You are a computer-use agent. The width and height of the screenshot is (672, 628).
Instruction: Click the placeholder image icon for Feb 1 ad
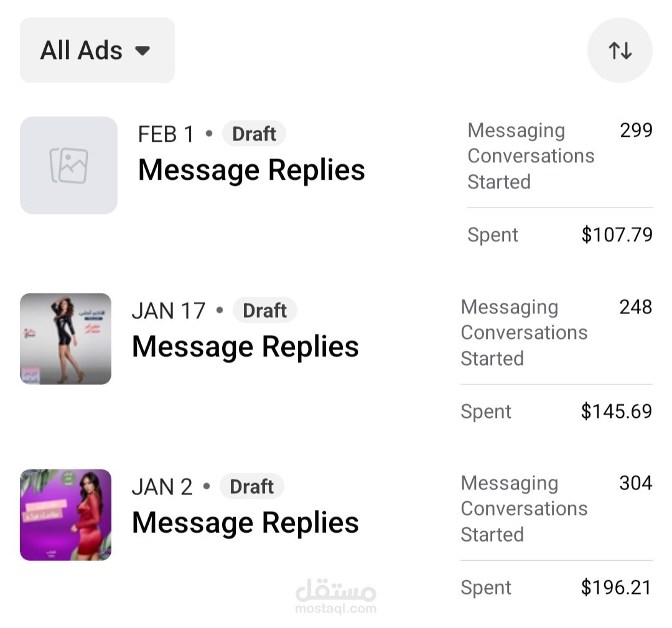click(x=68, y=165)
